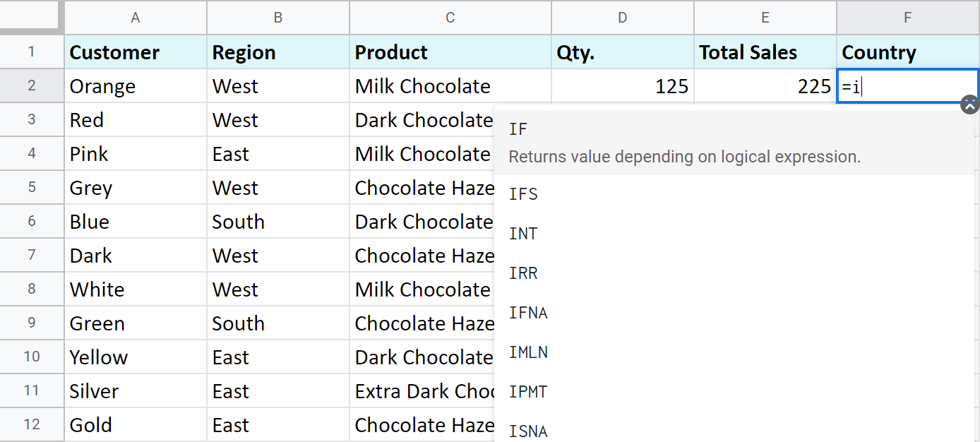Select IMLN from the suggestions
The image size is (980, 442).
[x=528, y=352]
